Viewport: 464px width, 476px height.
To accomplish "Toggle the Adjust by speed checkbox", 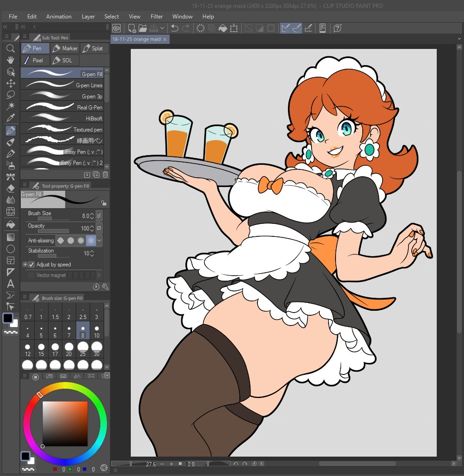I will 31,265.
